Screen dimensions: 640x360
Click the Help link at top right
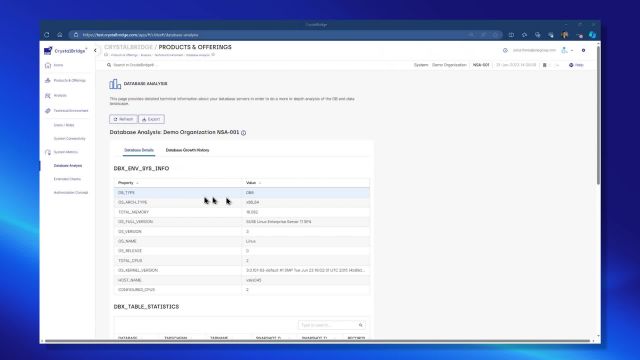[x=579, y=65]
